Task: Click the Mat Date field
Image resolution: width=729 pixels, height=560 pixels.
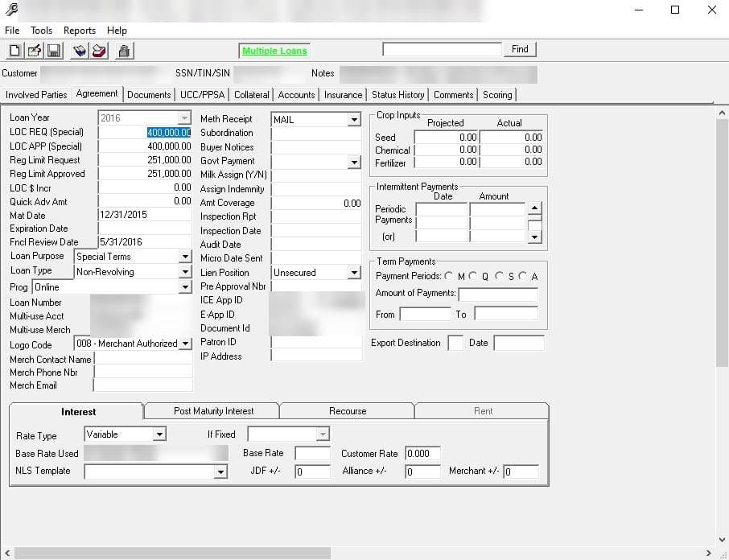Action: pos(145,215)
